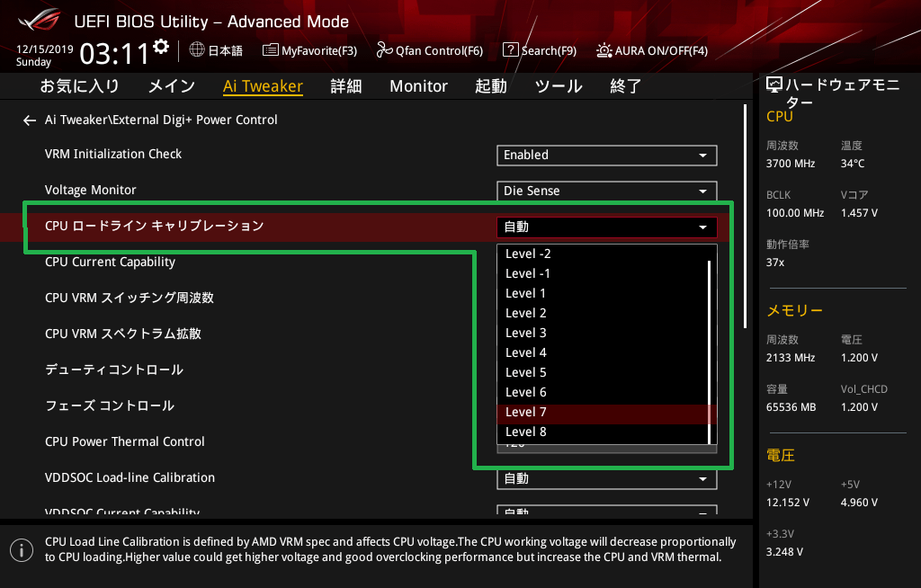The image size is (921, 588).
Task: Click the CPU temperature value 34°C
Action: [x=853, y=164]
